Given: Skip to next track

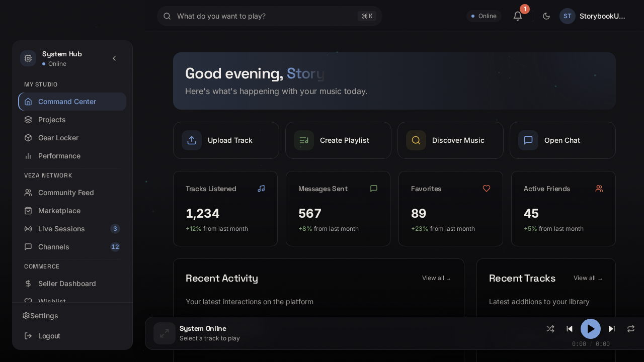Looking at the screenshot, I should 612,329.
